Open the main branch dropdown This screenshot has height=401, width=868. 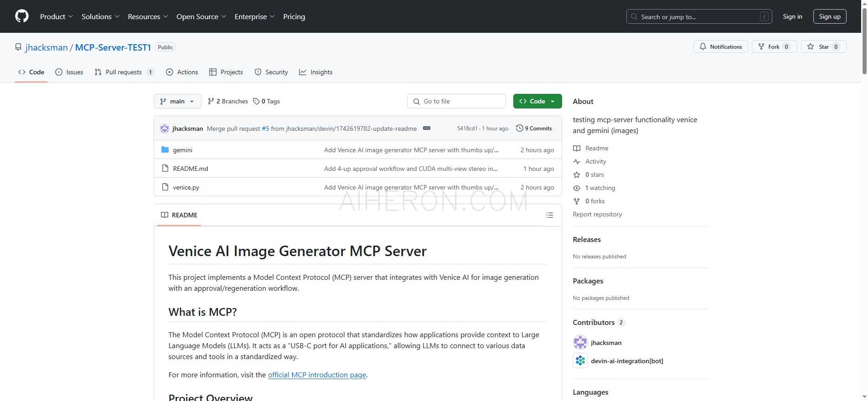click(x=177, y=101)
